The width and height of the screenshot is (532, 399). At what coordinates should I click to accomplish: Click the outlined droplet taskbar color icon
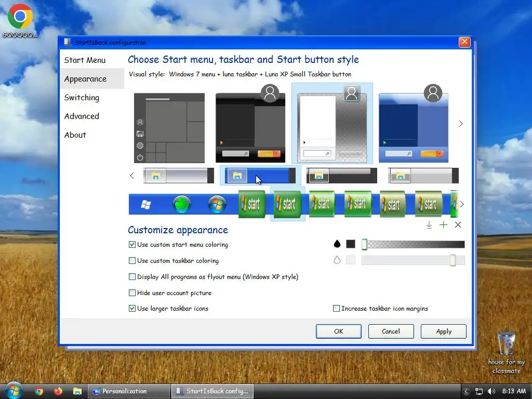coord(337,260)
